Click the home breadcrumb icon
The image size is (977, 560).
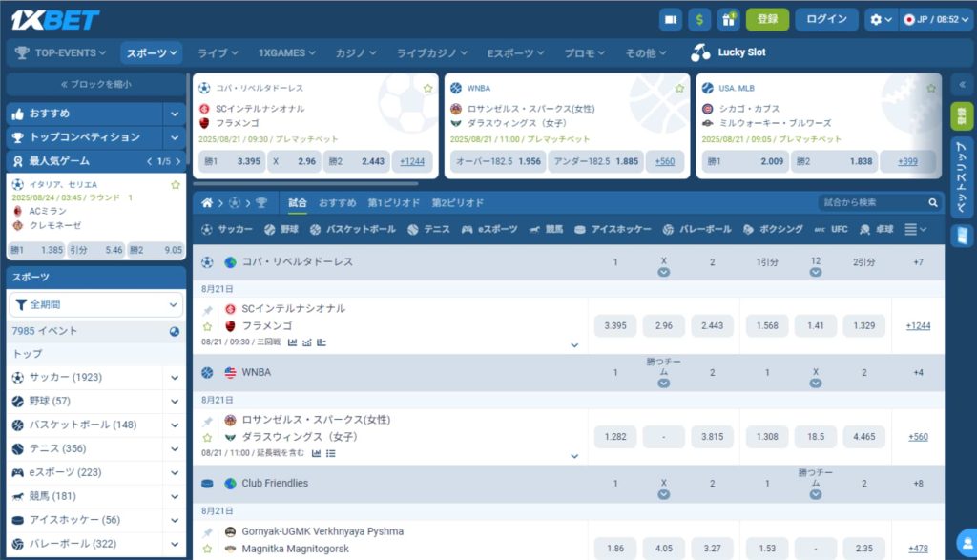click(207, 202)
